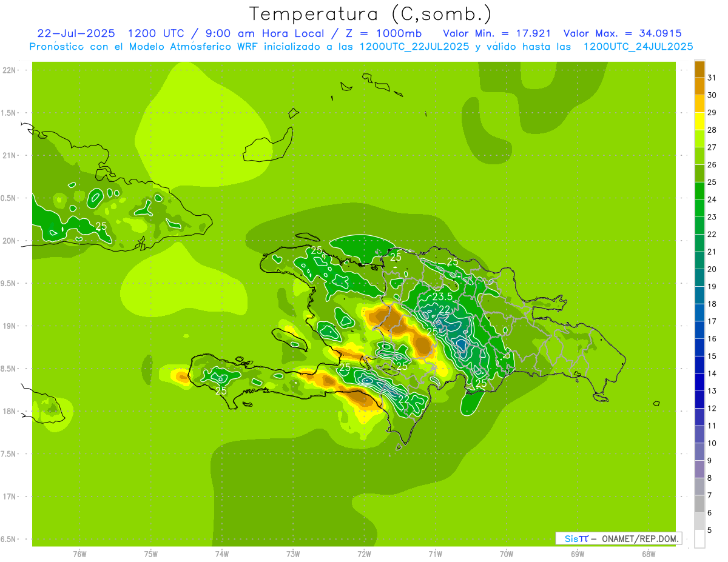Click the legend value "29"

click(712, 113)
